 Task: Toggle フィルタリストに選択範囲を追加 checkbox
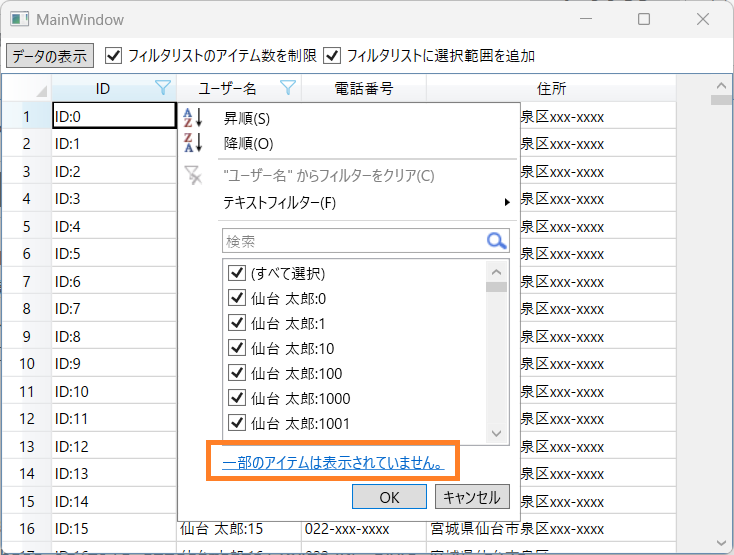coord(332,56)
